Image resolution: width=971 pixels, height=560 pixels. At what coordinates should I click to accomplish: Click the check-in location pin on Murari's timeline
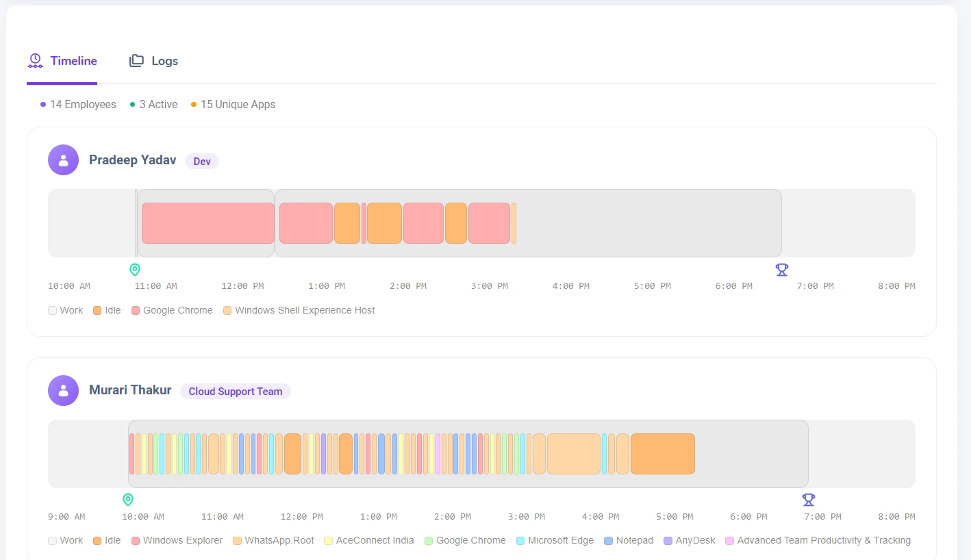point(128,500)
